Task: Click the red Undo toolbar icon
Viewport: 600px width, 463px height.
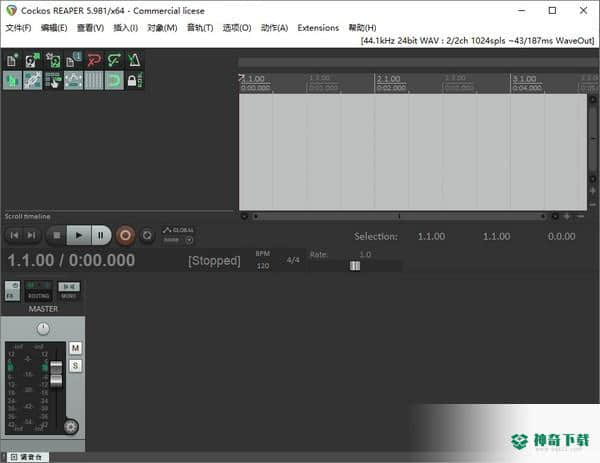Action: click(x=94, y=60)
